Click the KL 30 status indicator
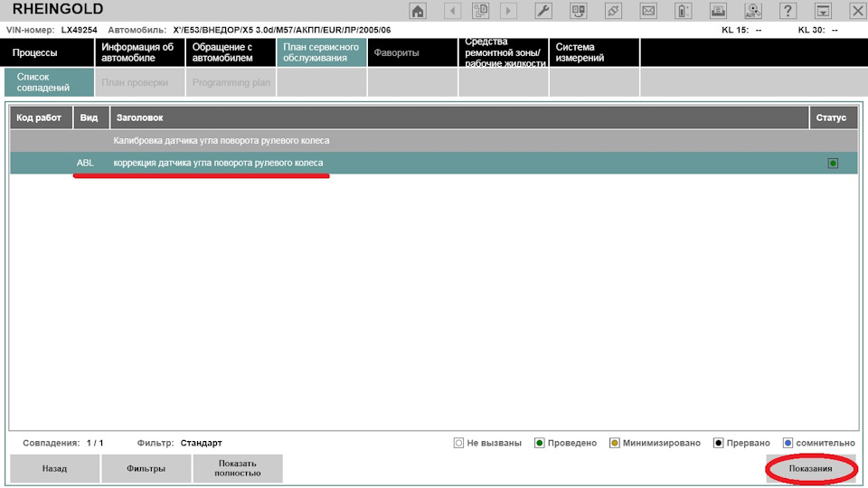The width and height of the screenshot is (868, 488). pos(817,30)
